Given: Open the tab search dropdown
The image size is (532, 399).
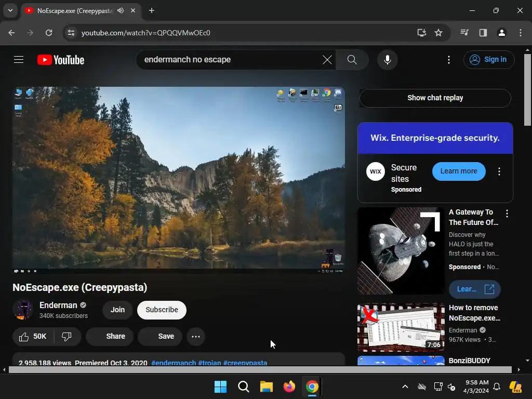Looking at the screenshot, I should tap(10, 10).
